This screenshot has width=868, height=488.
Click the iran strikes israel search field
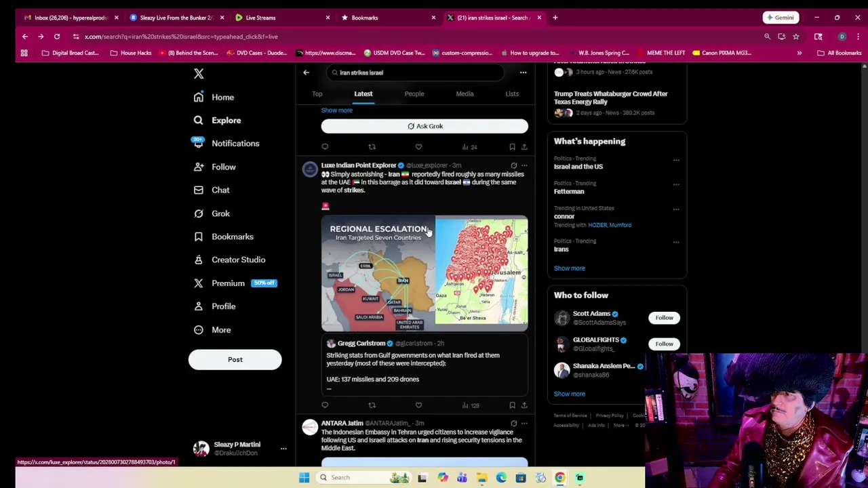point(414,73)
